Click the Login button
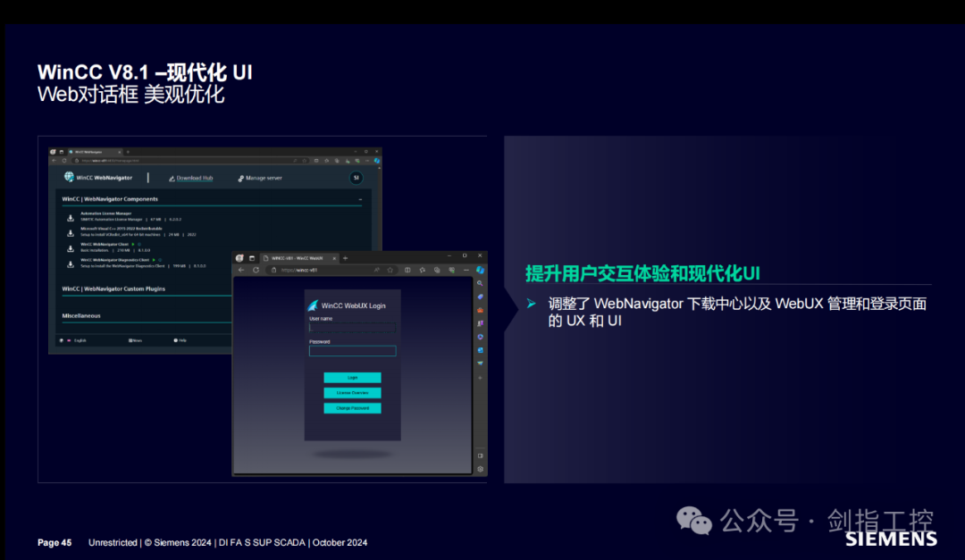Screen dimensions: 965x560 coord(352,378)
